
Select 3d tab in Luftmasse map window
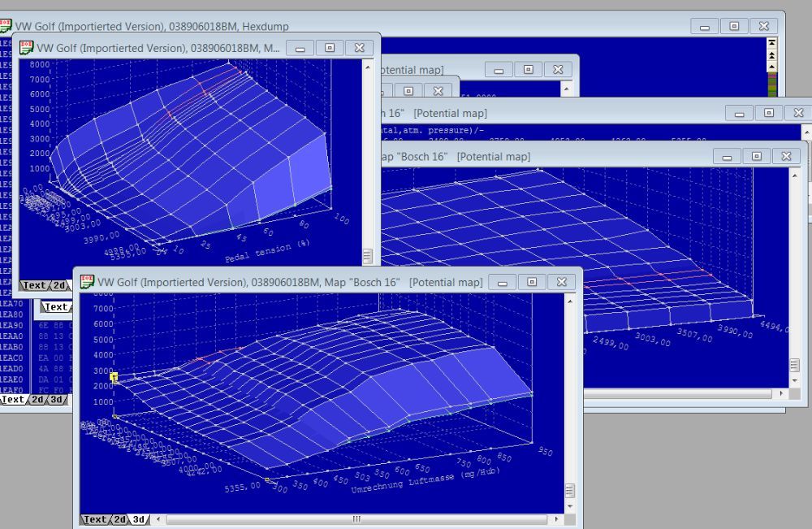point(140,519)
